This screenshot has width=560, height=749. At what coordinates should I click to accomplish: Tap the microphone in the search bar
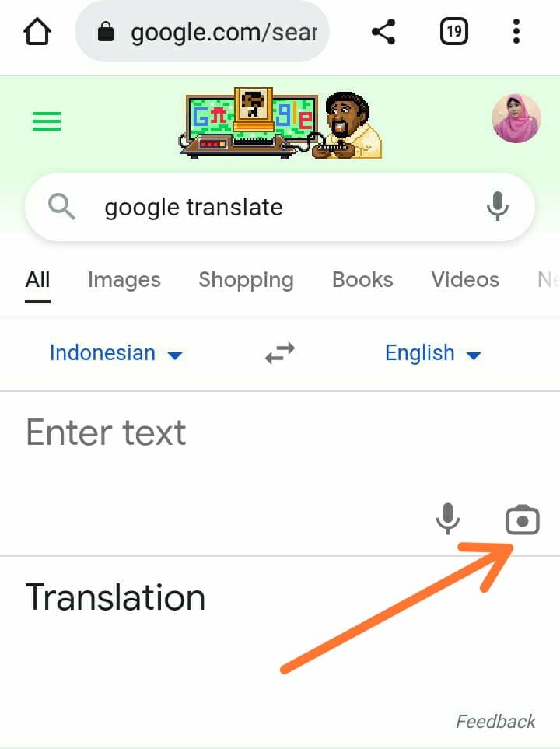click(498, 206)
